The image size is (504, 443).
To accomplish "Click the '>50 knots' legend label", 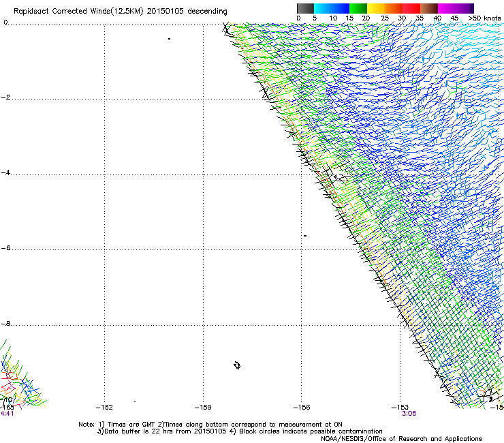I will tap(484, 18).
